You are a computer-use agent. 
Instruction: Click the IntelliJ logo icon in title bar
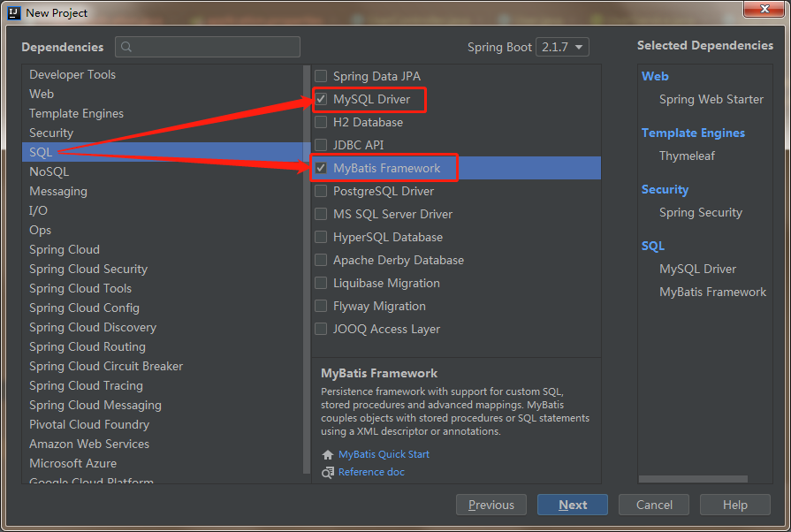pyautogui.click(x=14, y=12)
